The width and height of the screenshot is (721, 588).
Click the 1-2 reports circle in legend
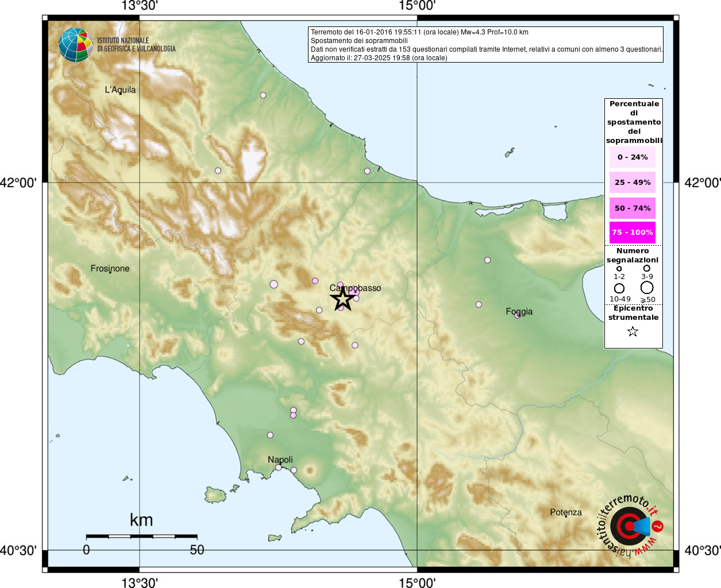619,269
